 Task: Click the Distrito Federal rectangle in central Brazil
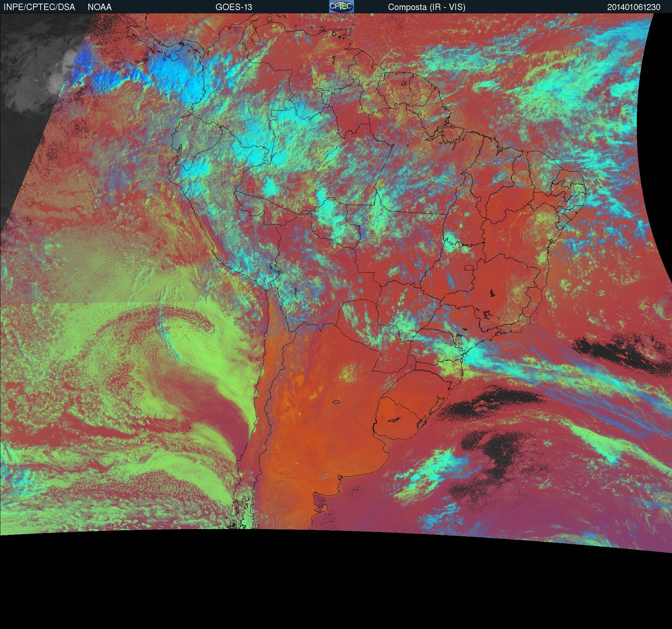(x=469, y=267)
